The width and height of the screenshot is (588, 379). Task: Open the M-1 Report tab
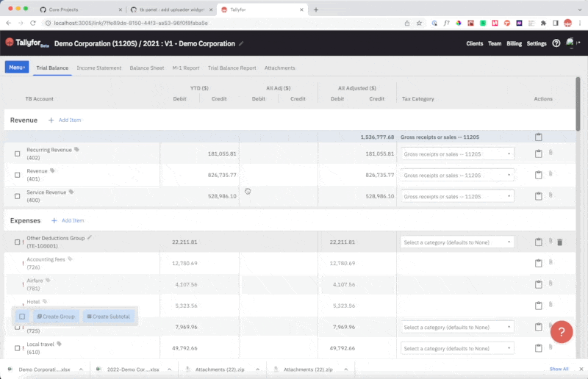[x=186, y=68]
